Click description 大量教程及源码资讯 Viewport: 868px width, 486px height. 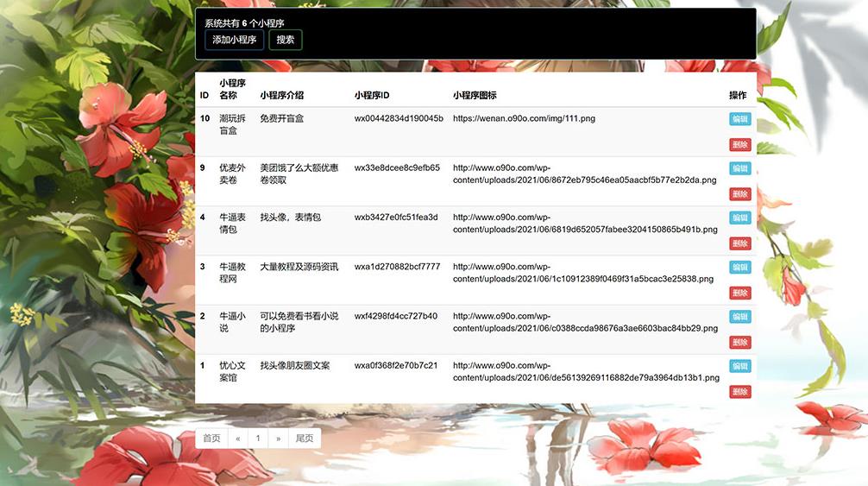299,266
